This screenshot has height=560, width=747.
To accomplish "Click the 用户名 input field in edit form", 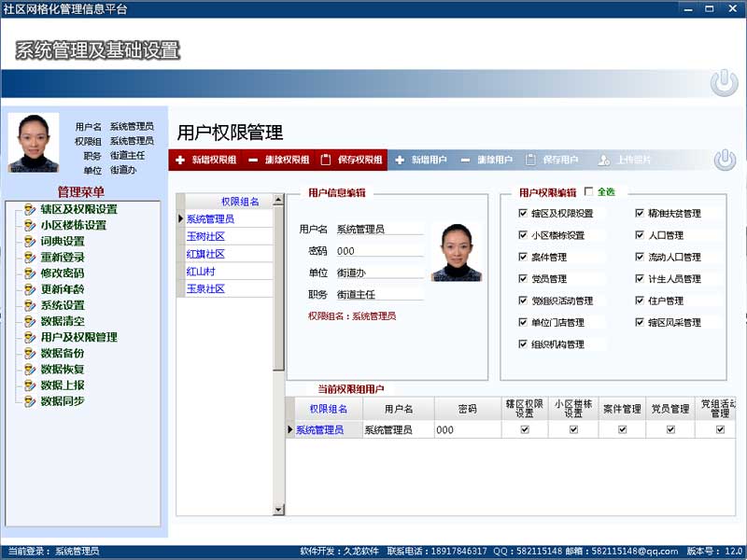I will (380, 229).
